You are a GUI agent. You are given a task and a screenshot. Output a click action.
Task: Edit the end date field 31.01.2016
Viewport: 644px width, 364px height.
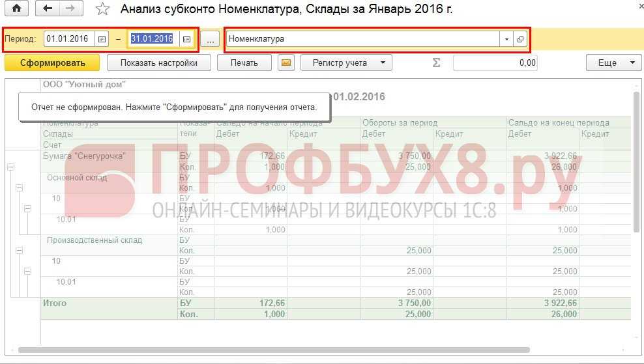point(153,39)
